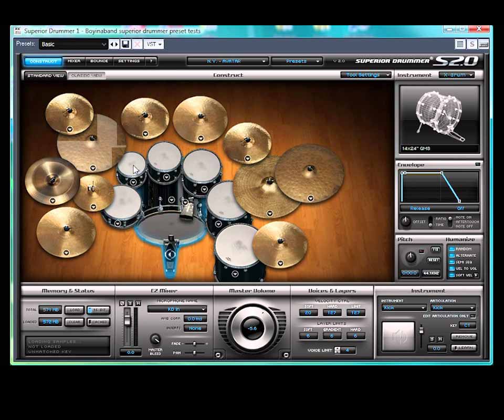The height and width of the screenshot is (420, 504).
Task: Click the Pitch Fix button
Action: (435, 249)
